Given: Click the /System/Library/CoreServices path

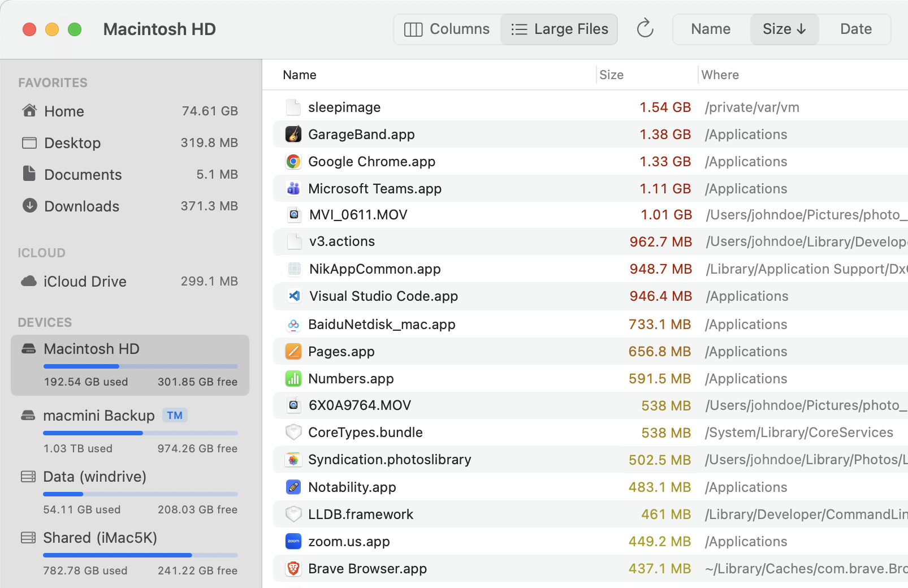Looking at the screenshot, I should click(799, 433).
